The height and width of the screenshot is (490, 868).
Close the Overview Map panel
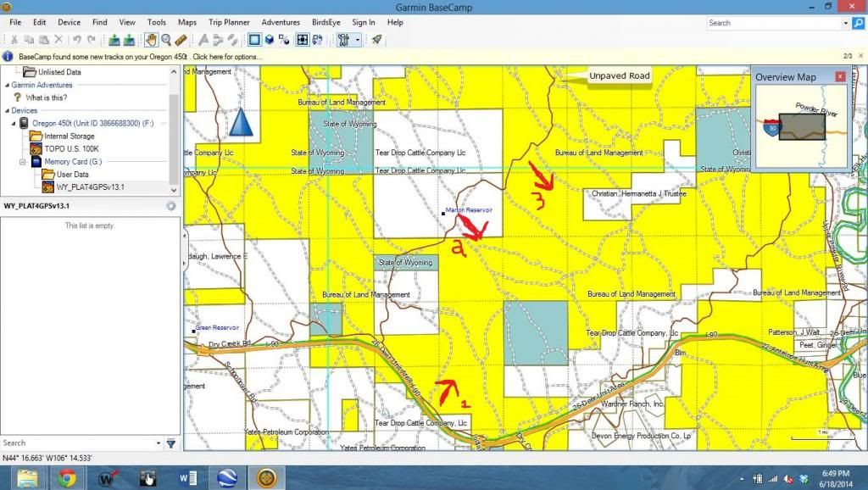click(x=840, y=77)
